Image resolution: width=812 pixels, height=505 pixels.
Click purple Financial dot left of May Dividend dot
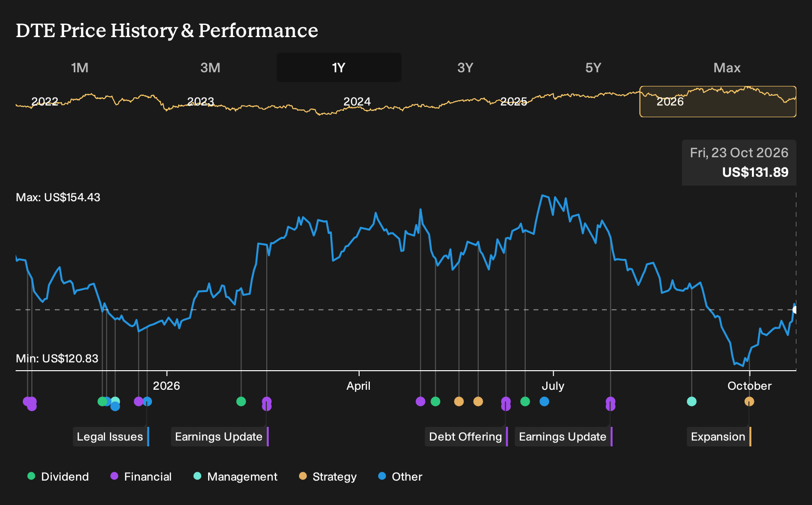pos(420,401)
